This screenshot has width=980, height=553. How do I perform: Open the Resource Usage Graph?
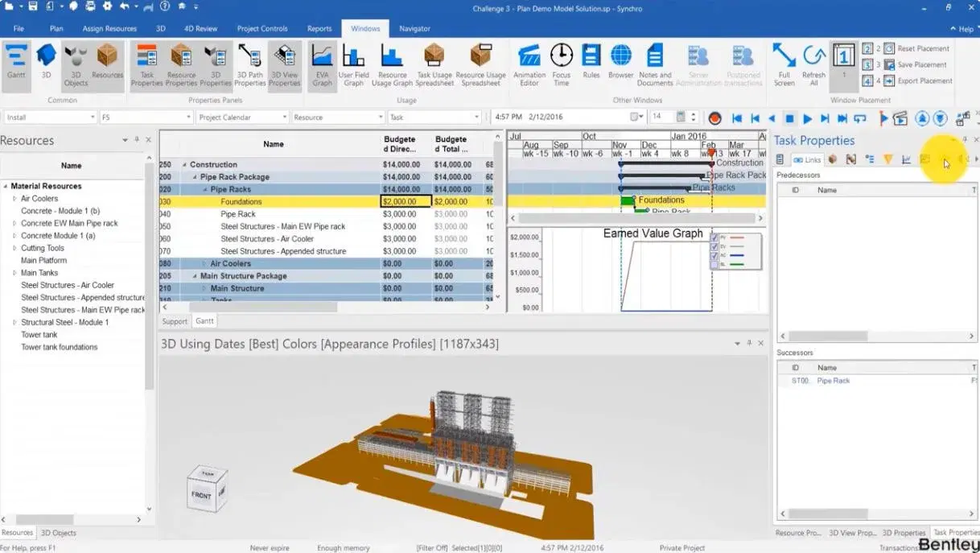tap(392, 65)
